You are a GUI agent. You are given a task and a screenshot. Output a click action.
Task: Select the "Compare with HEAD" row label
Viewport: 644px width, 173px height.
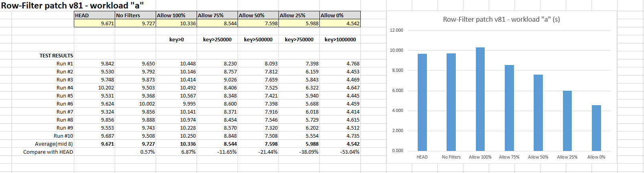tap(48, 152)
